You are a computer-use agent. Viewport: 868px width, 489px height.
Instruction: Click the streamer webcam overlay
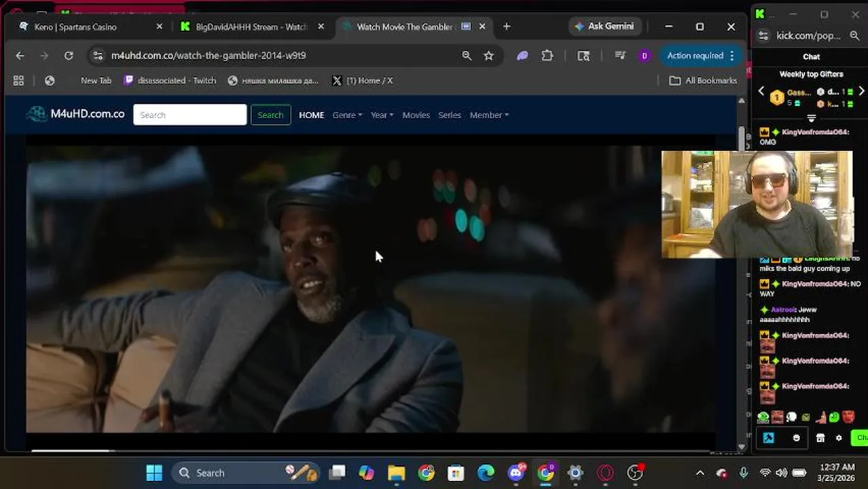pyautogui.click(x=757, y=204)
